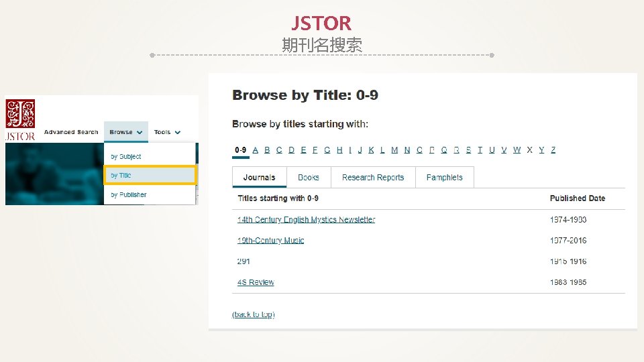
Task: Choose the by Publisher menu entry
Action: tap(129, 194)
